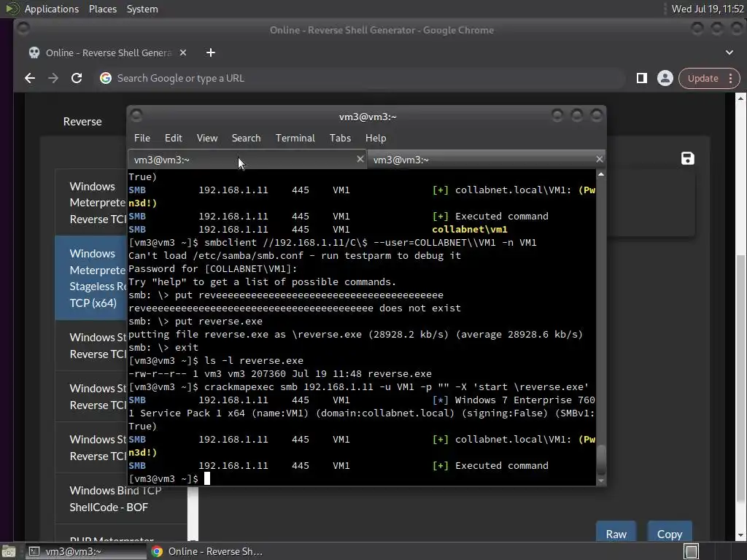Open Chrome three-dot menu

click(x=730, y=78)
